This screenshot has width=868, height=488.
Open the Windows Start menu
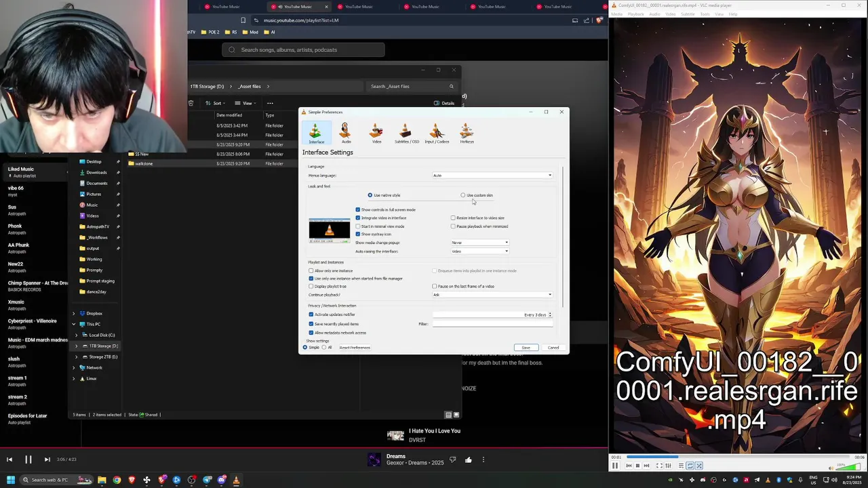tap(11, 480)
